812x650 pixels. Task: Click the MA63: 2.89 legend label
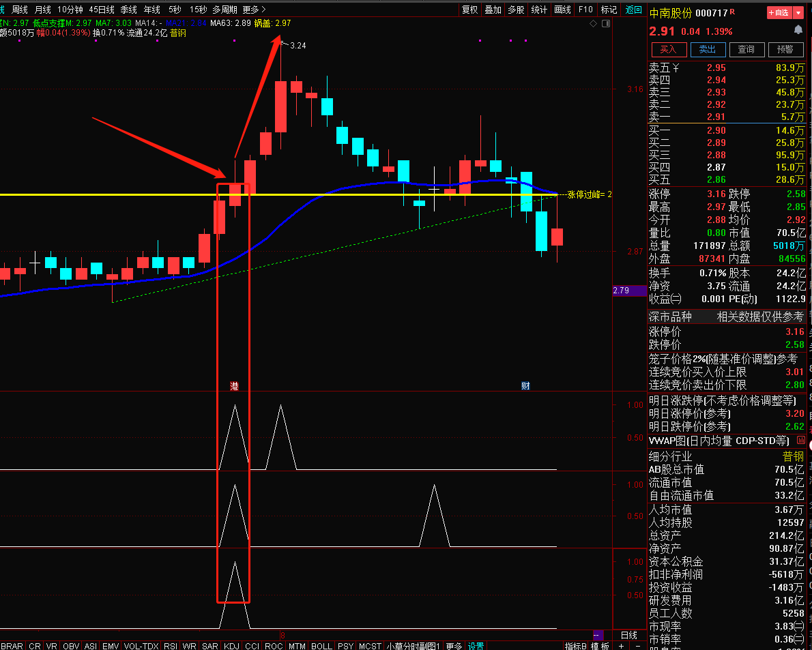point(231,23)
